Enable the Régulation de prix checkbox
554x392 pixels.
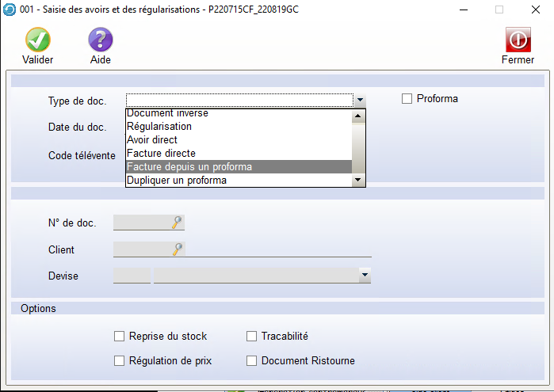[120, 361]
